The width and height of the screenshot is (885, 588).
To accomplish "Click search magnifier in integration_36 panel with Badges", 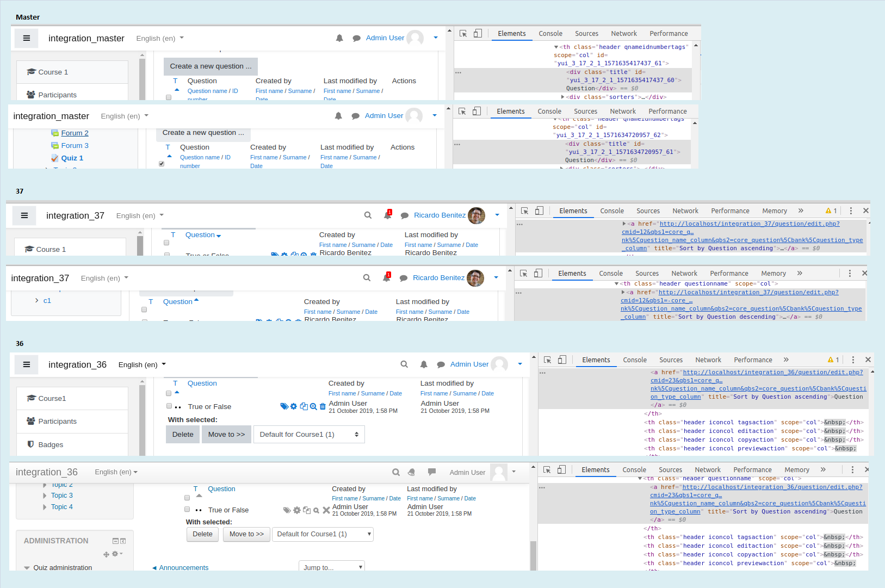I will [404, 364].
